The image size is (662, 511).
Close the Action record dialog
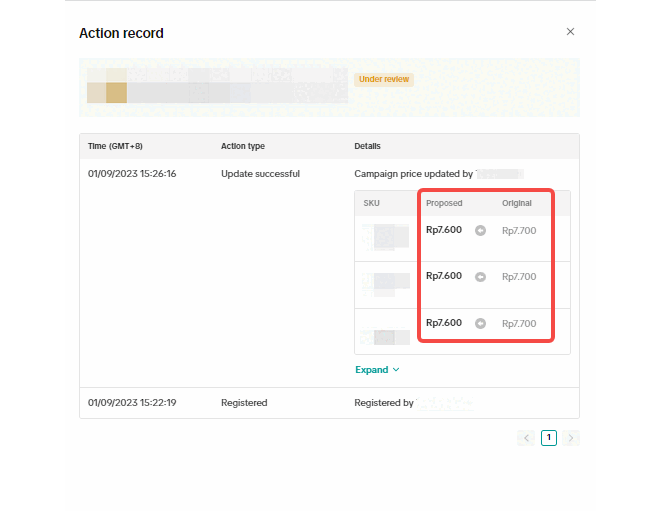click(570, 32)
